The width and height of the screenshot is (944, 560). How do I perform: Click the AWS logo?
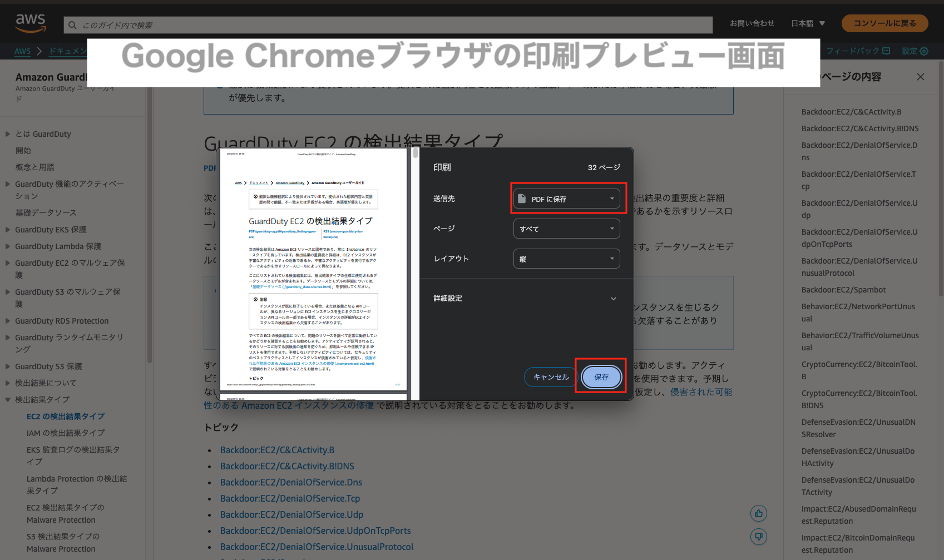click(31, 23)
